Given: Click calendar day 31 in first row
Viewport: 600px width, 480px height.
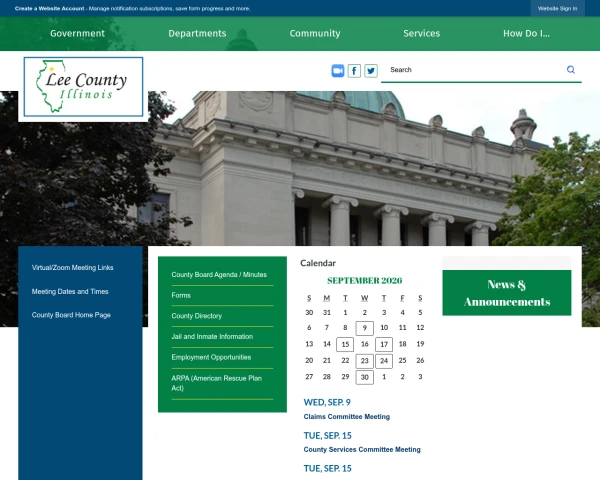Looking at the screenshot, I should click(327, 312).
